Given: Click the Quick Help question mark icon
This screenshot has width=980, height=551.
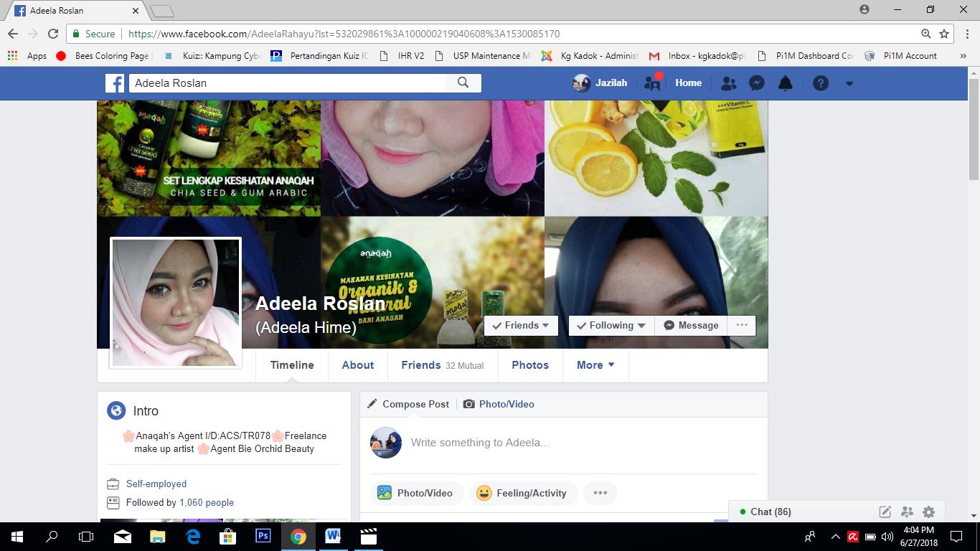Looking at the screenshot, I should [821, 83].
